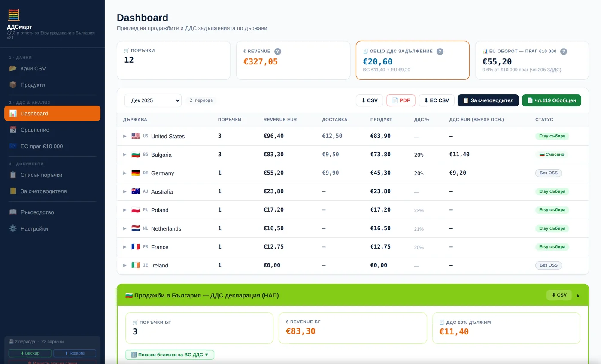The height and width of the screenshot is (364, 601).
Task: Click the Poland flag icon
Action: coord(136,210)
